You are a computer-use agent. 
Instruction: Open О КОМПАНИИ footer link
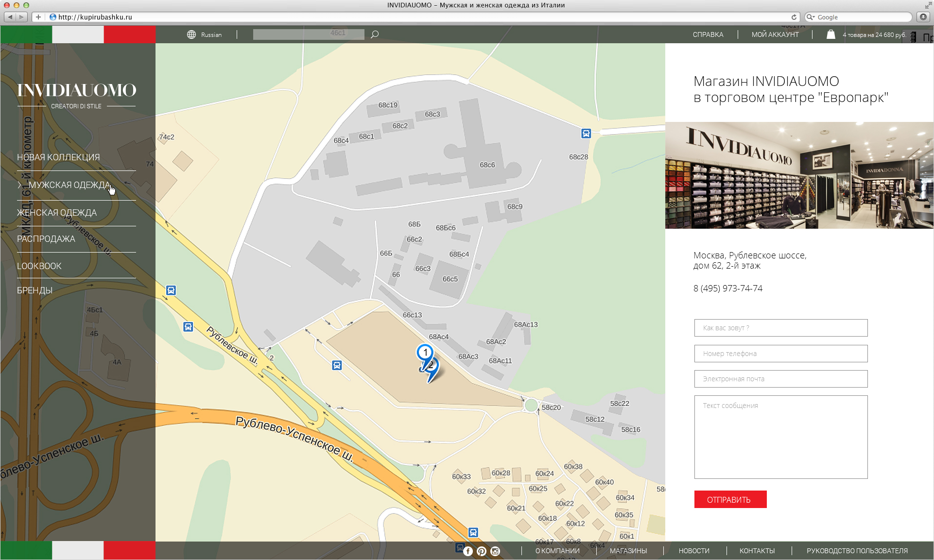click(x=557, y=551)
